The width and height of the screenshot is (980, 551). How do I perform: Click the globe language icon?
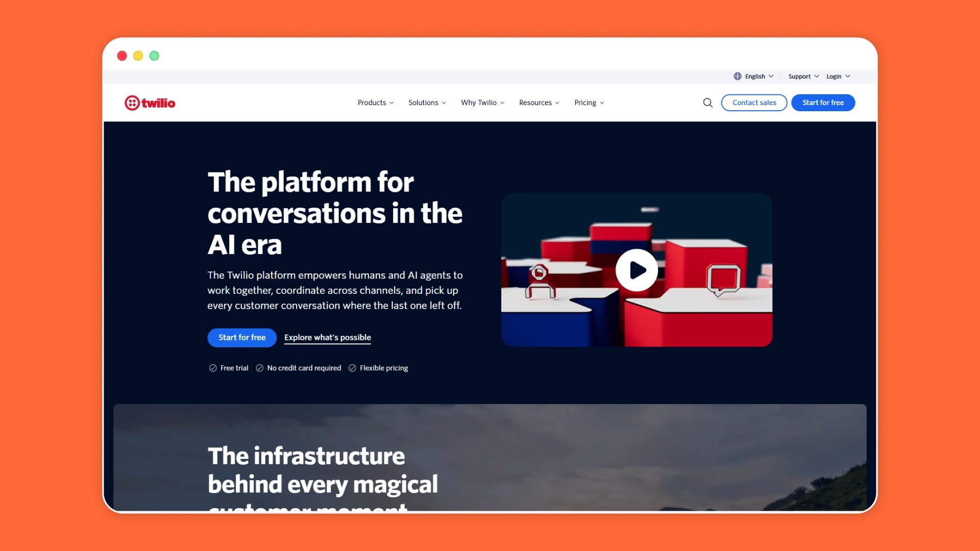[x=738, y=77]
